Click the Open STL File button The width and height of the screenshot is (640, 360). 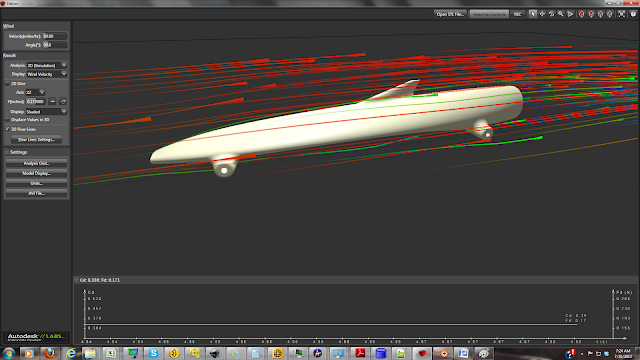(450, 14)
